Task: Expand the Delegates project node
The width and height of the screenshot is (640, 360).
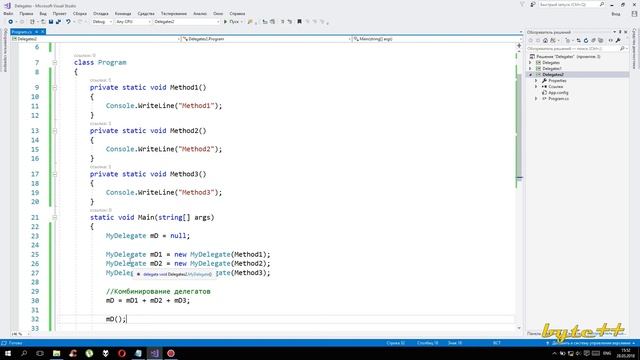Action: 530,62
